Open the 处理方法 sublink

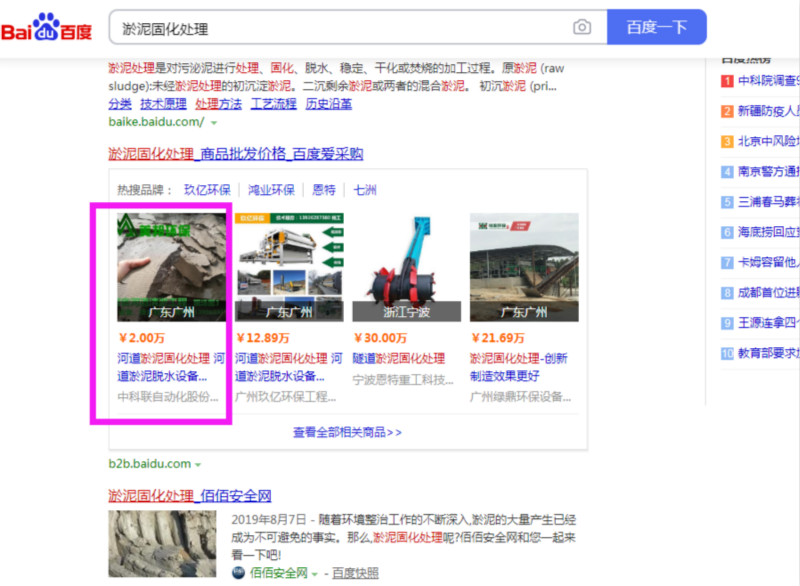218,104
